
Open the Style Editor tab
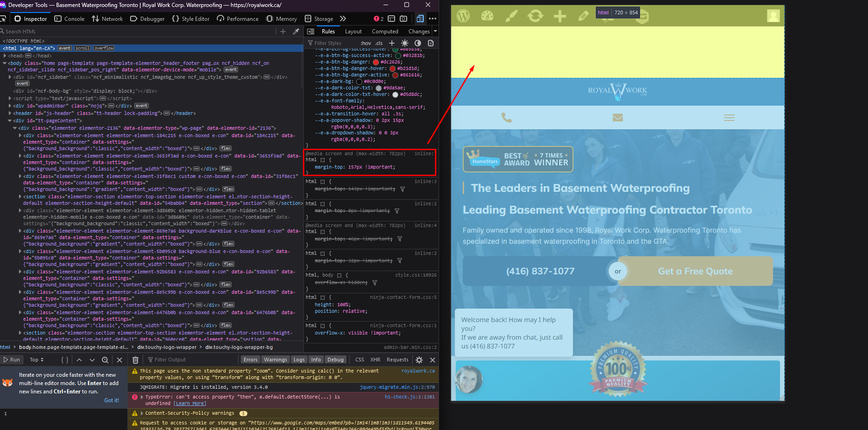191,19
